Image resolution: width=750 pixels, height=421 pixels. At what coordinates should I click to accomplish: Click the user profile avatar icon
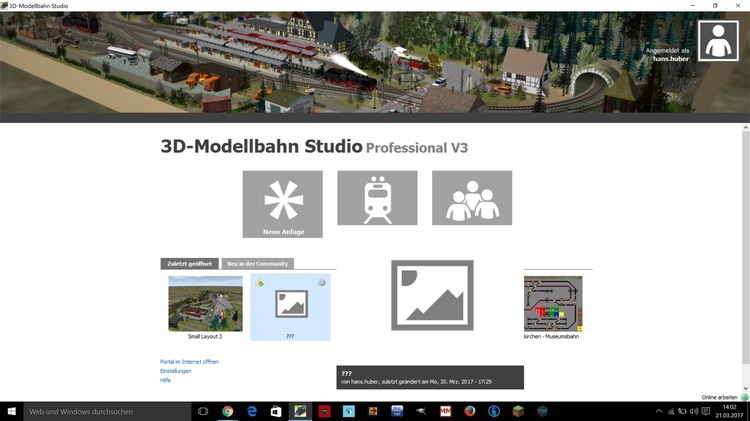(x=718, y=41)
